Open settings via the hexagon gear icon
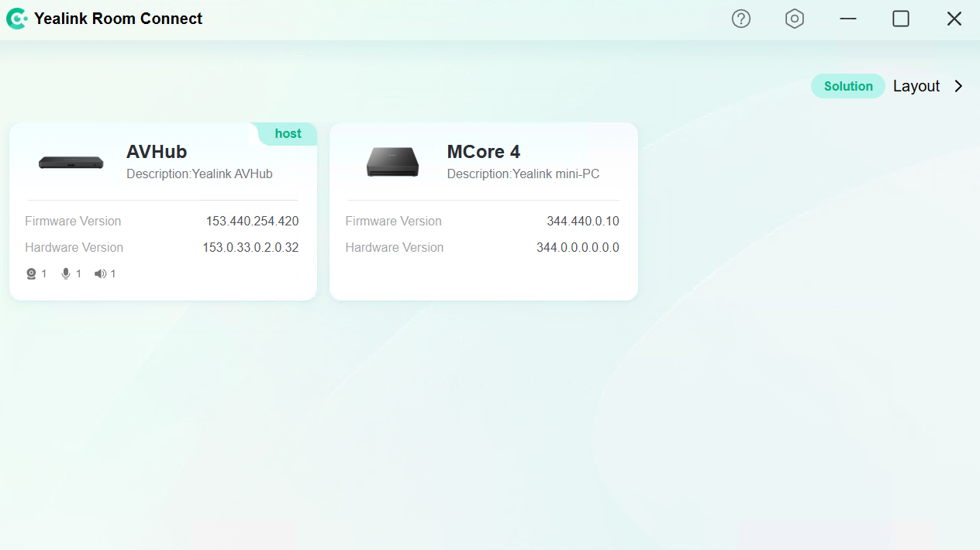The width and height of the screenshot is (980, 550). (x=795, y=19)
